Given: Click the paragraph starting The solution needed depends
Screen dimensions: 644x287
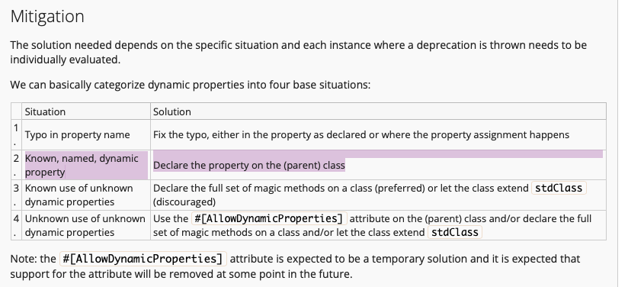Looking at the screenshot, I should [299, 52].
